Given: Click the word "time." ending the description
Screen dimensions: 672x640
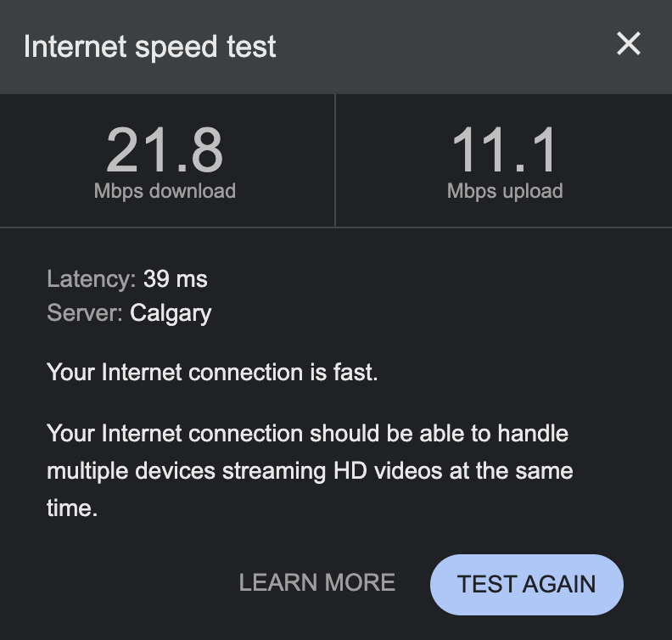Looking at the screenshot, I should coord(72,507).
